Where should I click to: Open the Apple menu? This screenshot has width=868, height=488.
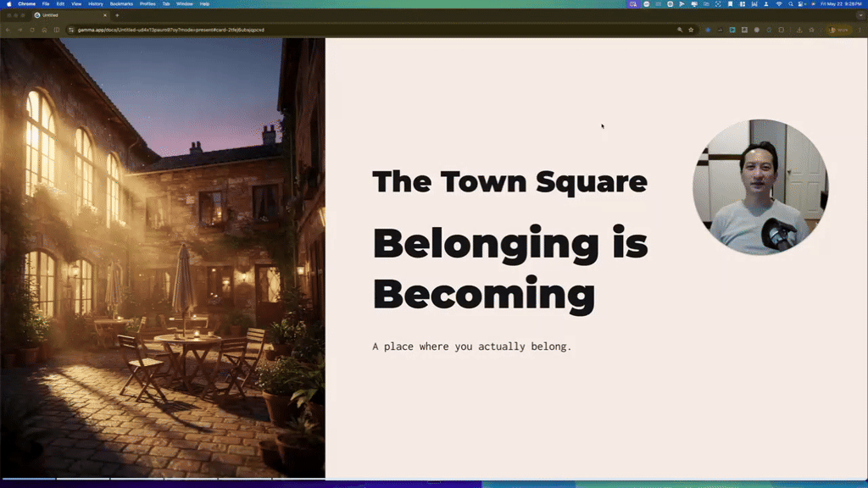coord(8,4)
